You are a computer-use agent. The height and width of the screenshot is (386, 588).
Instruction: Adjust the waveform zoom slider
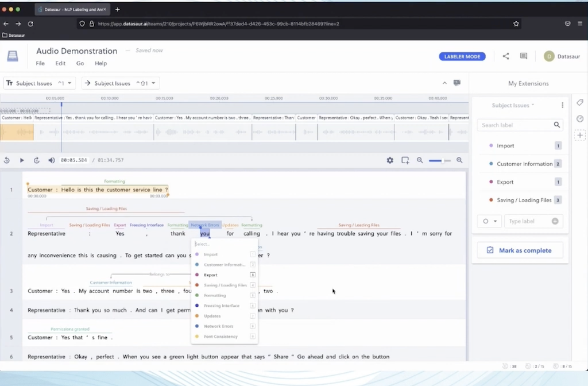point(441,160)
